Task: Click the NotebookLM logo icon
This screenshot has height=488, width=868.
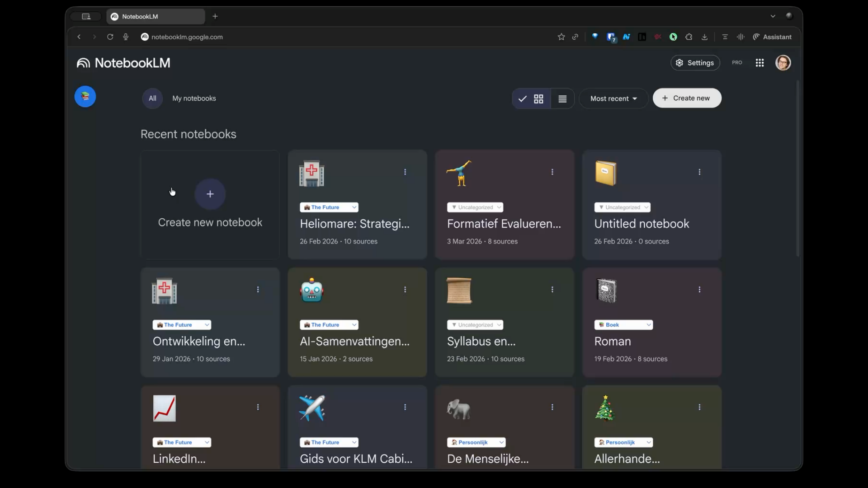Action: (x=83, y=63)
